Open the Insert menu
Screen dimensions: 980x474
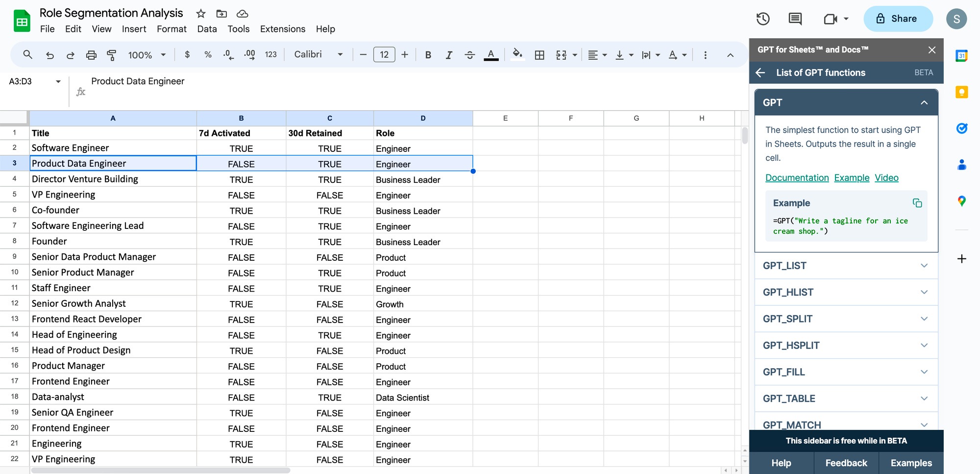click(x=134, y=29)
